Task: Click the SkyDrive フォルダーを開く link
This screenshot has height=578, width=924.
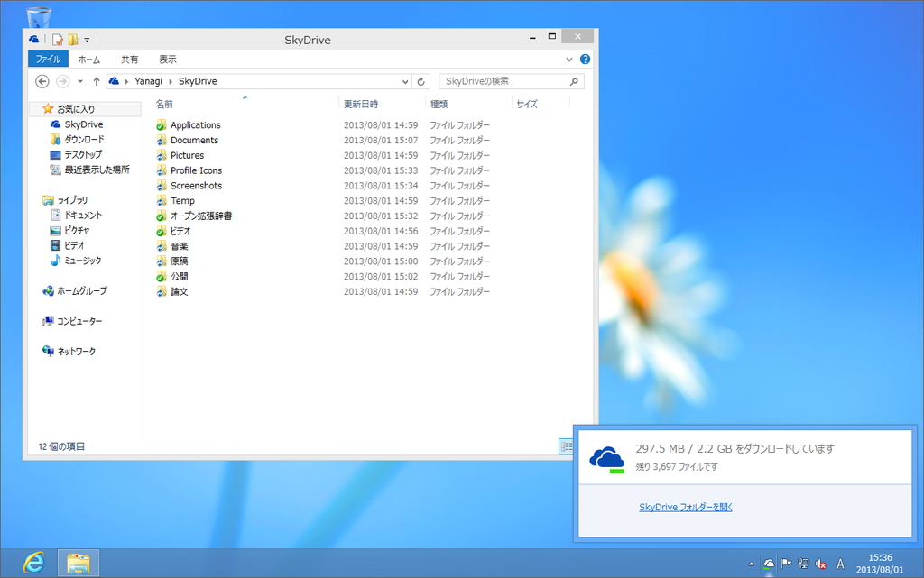Action: 686,508
